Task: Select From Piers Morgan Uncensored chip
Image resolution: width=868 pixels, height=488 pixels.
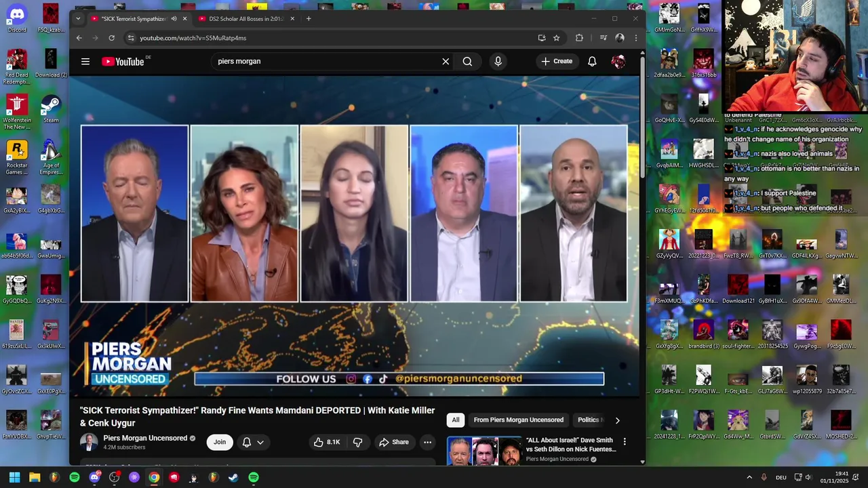Action: click(x=519, y=420)
